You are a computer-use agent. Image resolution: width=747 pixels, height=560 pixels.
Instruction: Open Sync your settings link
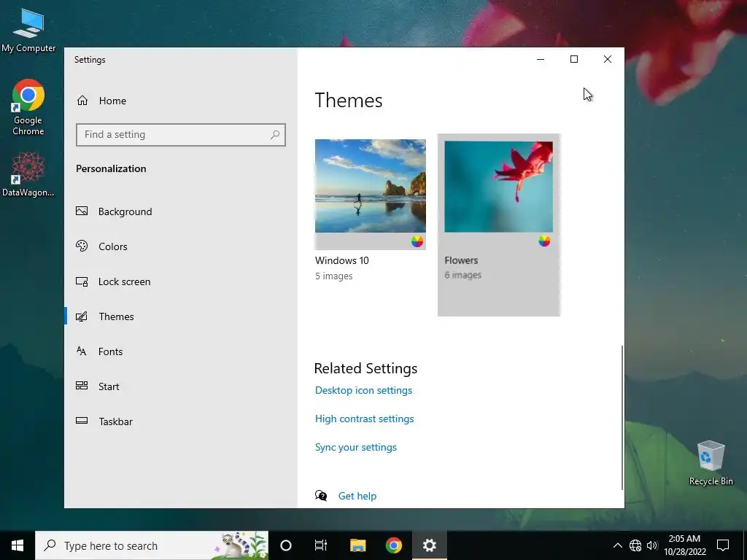pos(356,447)
